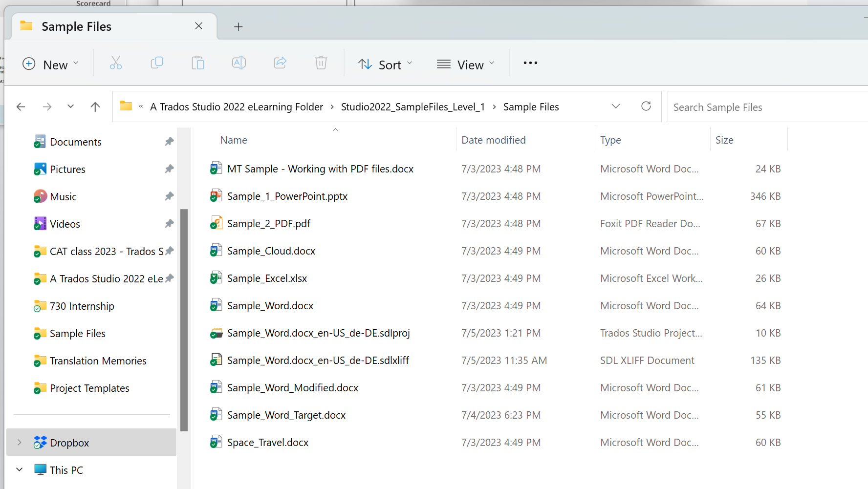Click the Pictures icon in sidebar
Screen dimensions: 868x489
click(x=40, y=169)
